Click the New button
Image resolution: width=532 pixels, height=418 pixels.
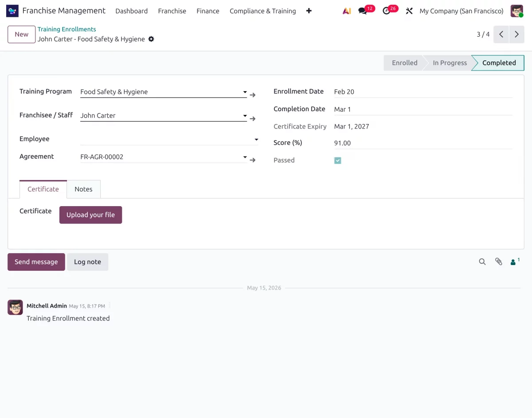point(21,34)
